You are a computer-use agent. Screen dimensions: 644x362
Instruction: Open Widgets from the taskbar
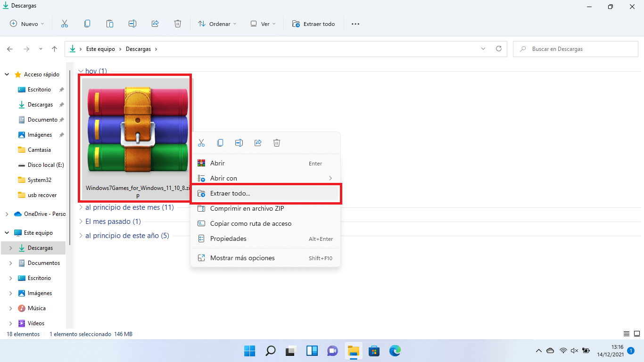[312, 351]
